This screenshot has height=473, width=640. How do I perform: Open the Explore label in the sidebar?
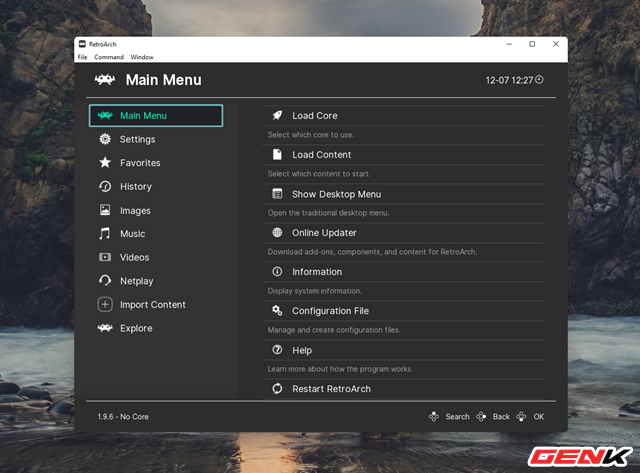[136, 329]
